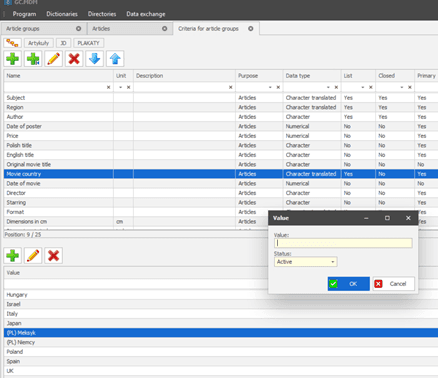Confirm with OK in Value dialog
Screen dimensions: 438x378
[x=349, y=284]
